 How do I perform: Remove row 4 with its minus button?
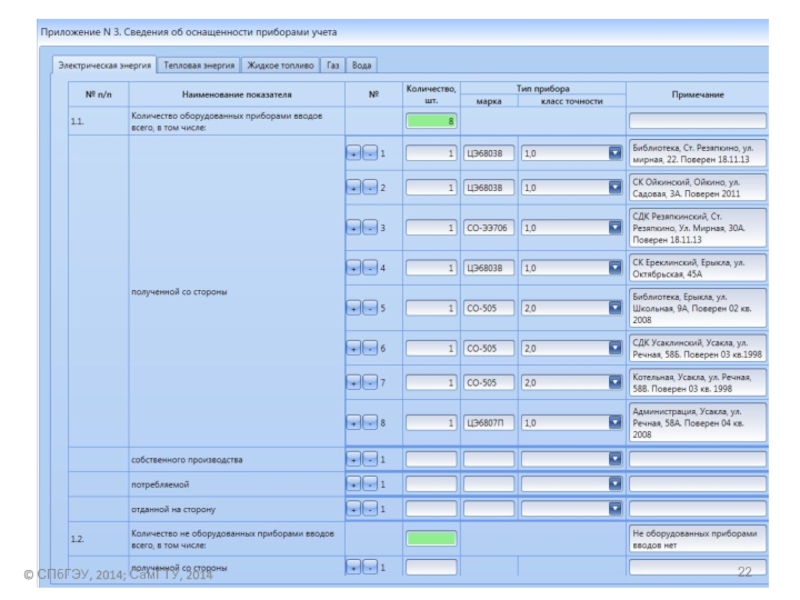click(x=369, y=268)
